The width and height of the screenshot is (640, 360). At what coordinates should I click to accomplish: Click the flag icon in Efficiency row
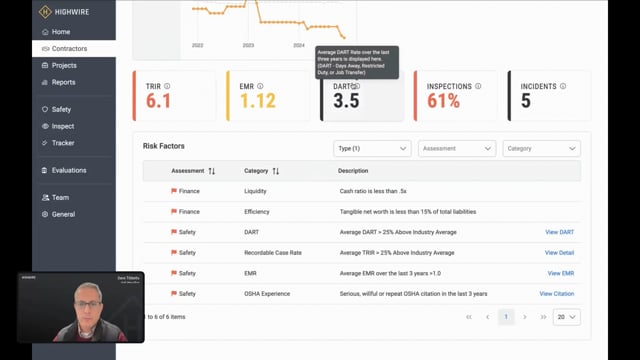pos(173,211)
